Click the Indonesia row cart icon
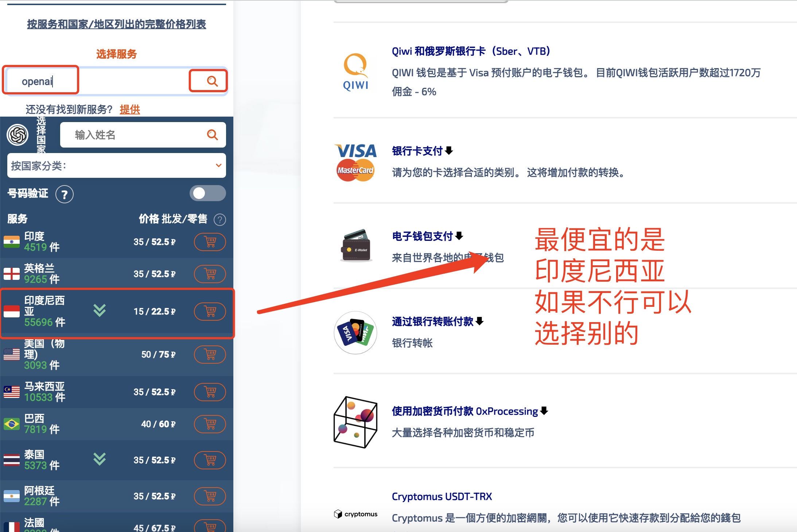The height and width of the screenshot is (532, 797). coord(210,312)
